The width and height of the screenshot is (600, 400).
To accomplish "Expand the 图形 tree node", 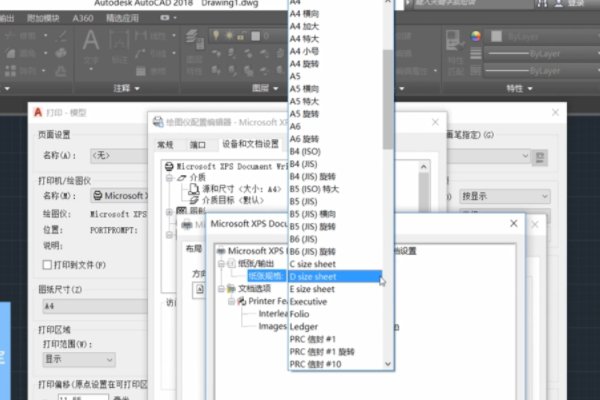I will tap(169, 212).
